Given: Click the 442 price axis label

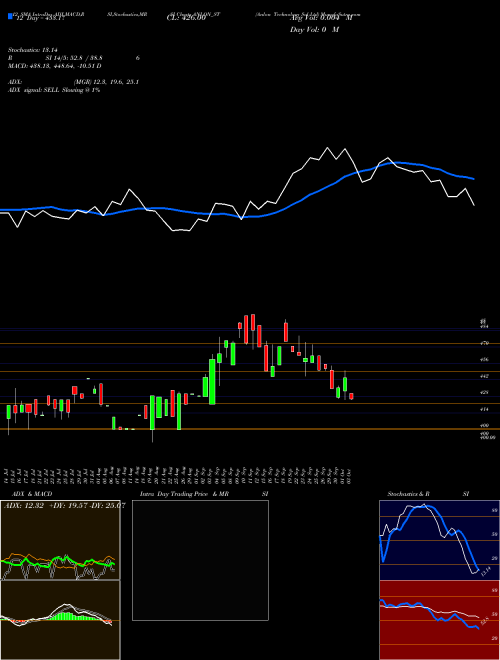Looking at the screenshot, I should point(485,376).
